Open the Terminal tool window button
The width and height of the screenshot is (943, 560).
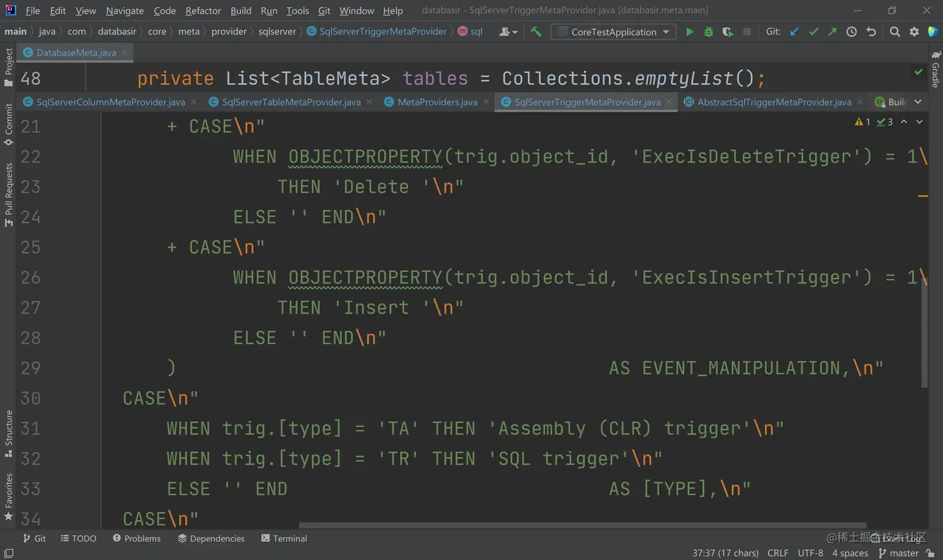point(284,538)
